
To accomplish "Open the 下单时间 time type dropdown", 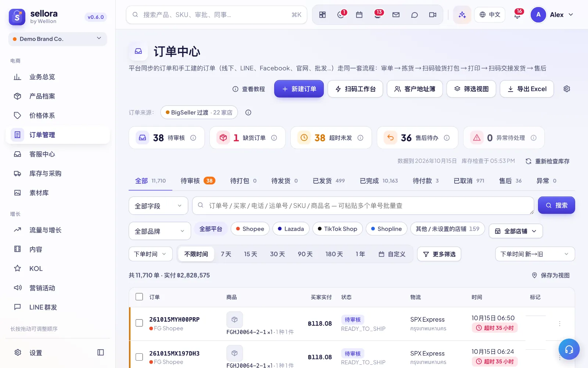I will 151,254.
